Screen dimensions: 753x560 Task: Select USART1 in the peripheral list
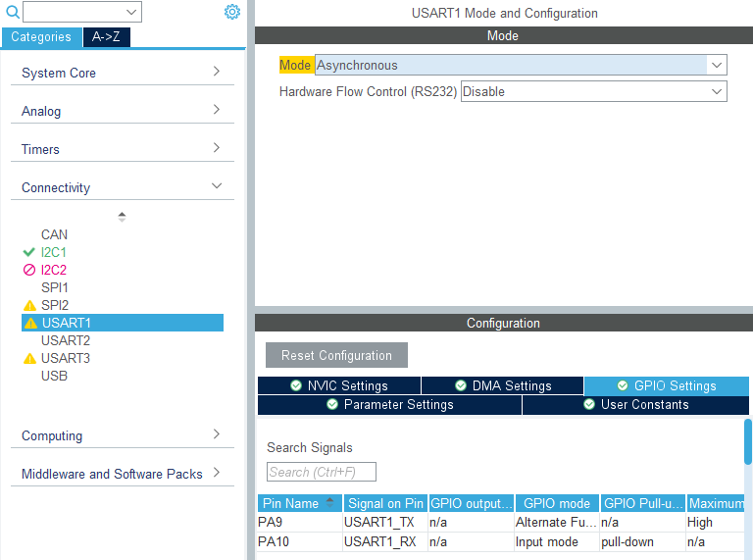123,323
